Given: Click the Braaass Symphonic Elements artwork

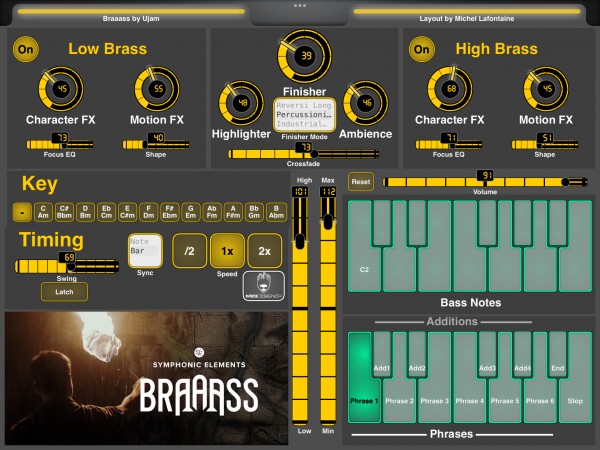Looking at the screenshot, I should (147, 378).
